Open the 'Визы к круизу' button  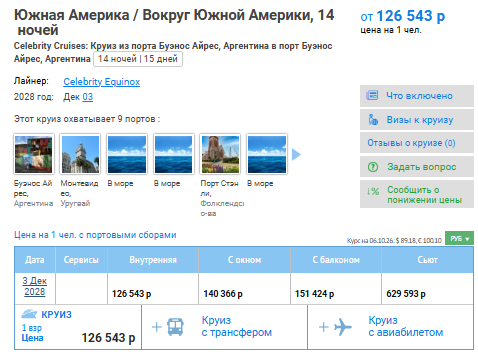pos(417,120)
